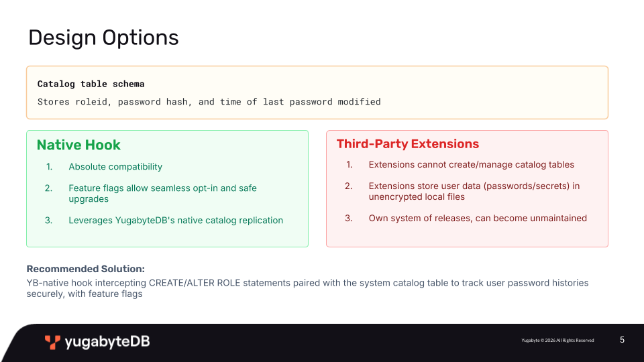Click the Feature flags allow seamless opt-in item
The image size is (644, 362).
pyautogui.click(x=162, y=193)
